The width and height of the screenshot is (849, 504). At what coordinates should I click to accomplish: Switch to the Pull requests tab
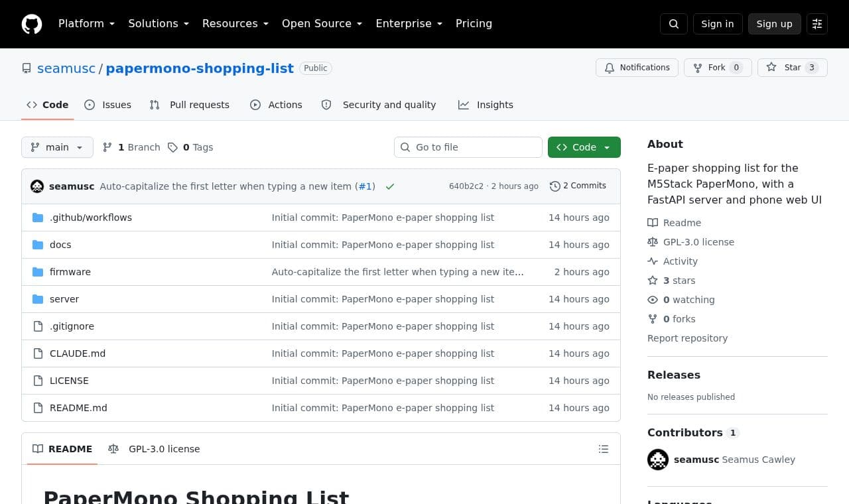(x=190, y=105)
